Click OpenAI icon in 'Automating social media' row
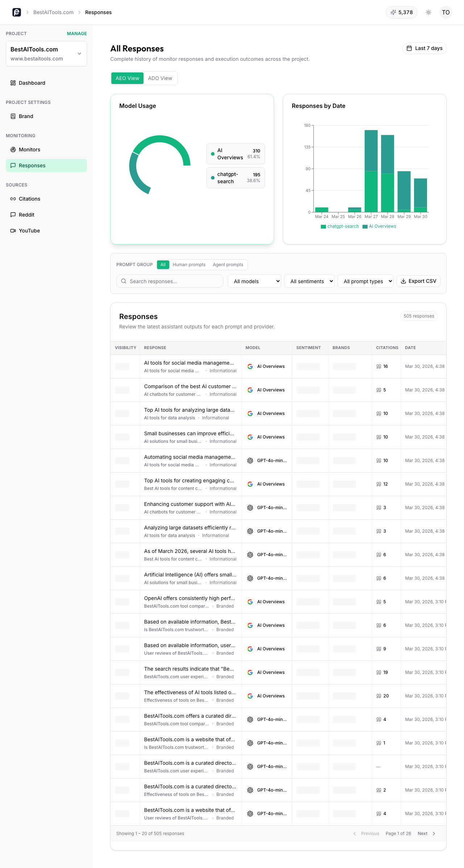This screenshot has height=868, width=464. [x=250, y=461]
